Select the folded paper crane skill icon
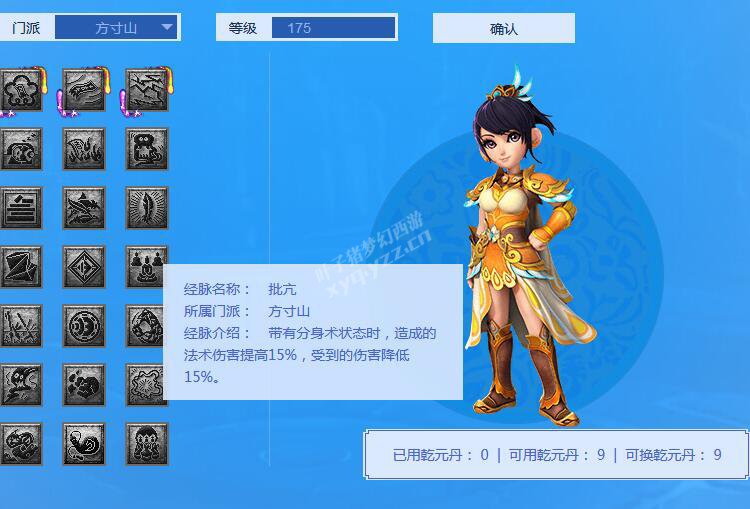The height and width of the screenshot is (509, 750). [x=21, y=267]
